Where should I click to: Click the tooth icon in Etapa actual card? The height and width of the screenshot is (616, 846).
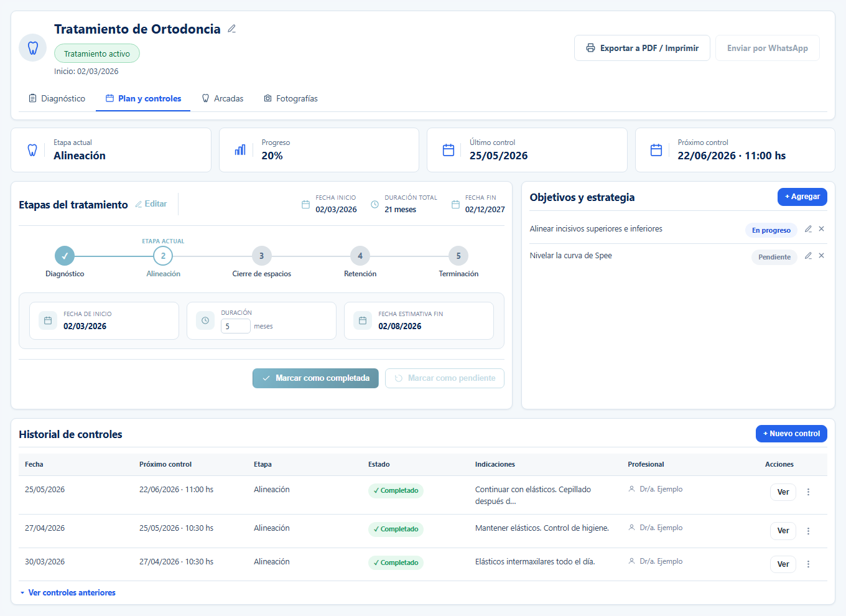point(32,150)
